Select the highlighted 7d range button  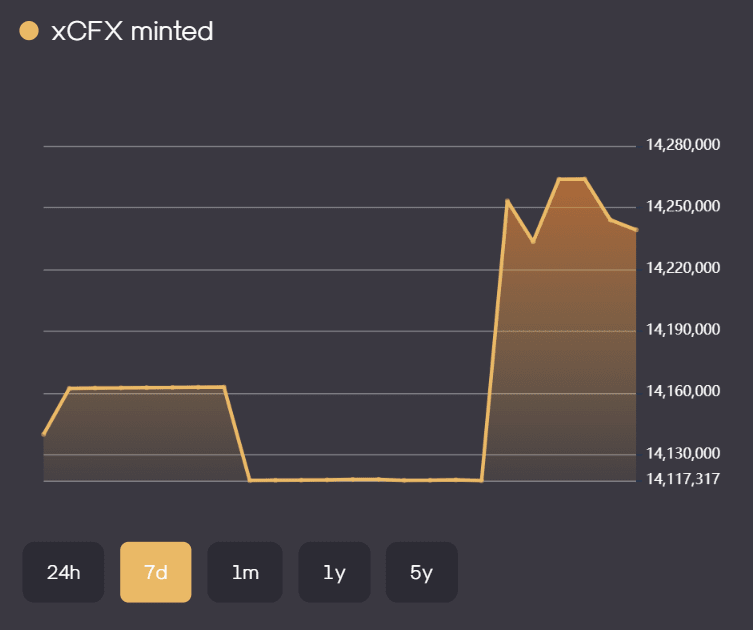pos(155,572)
